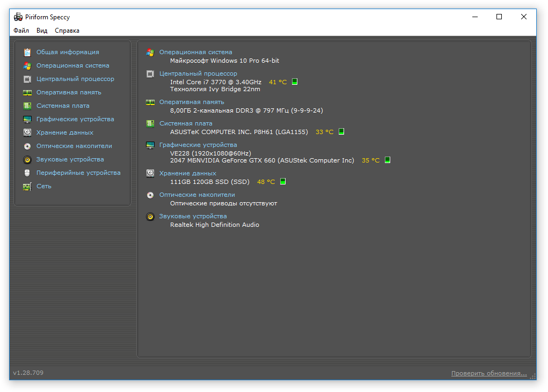Image resolution: width=548 pixels, height=392 pixels.
Task: Open Оптические накопители in the sidebar
Action: (75, 146)
